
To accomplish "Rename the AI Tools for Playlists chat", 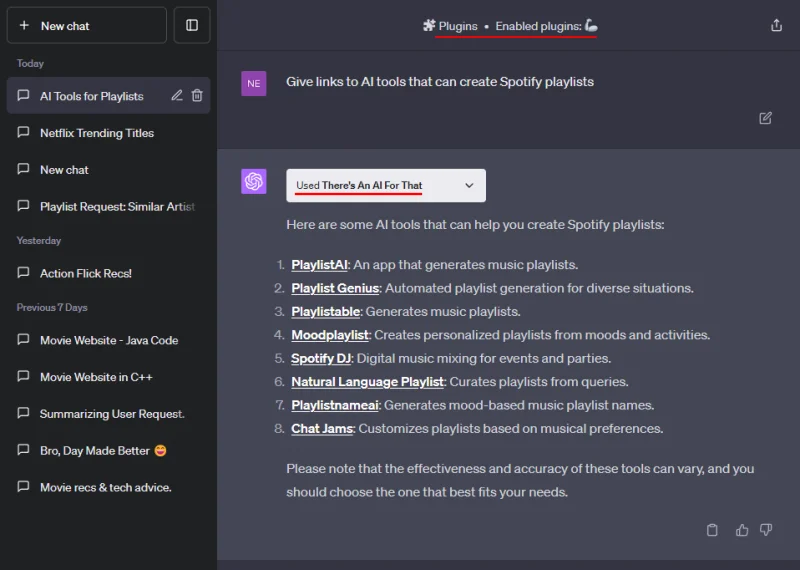I will click(x=177, y=95).
